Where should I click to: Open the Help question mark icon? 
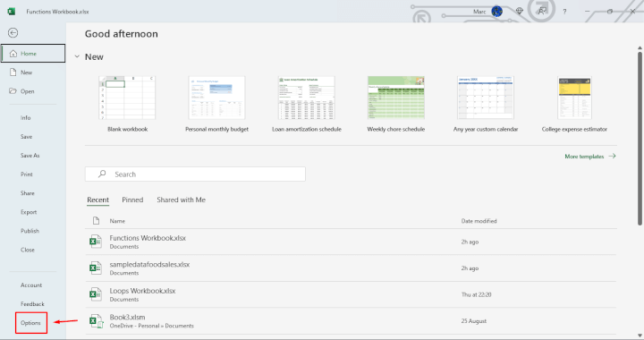pyautogui.click(x=564, y=12)
